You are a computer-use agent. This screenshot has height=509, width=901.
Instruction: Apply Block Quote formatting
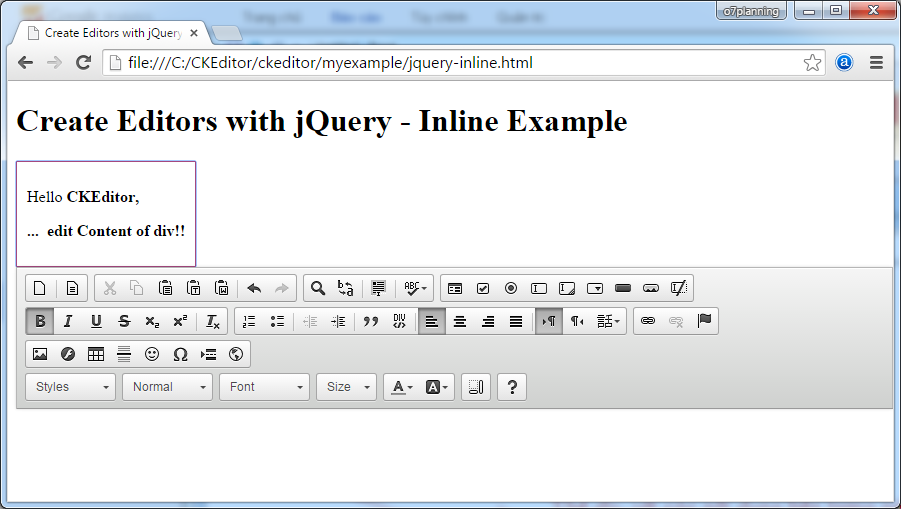coord(371,321)
